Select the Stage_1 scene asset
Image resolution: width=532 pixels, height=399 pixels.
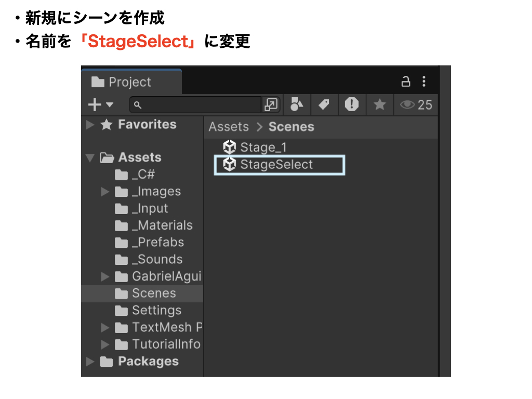click(262, 148)
